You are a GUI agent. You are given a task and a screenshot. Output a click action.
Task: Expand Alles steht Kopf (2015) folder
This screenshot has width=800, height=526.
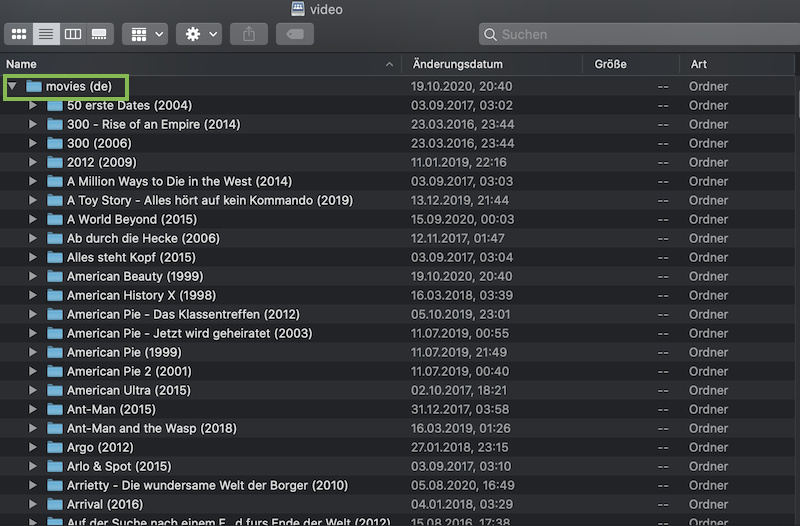pos(33,257)
